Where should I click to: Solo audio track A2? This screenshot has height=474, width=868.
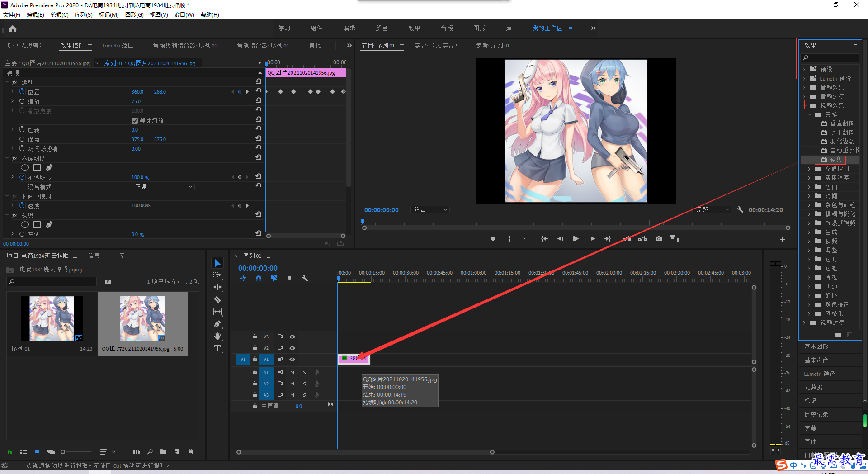click(304, 384)
